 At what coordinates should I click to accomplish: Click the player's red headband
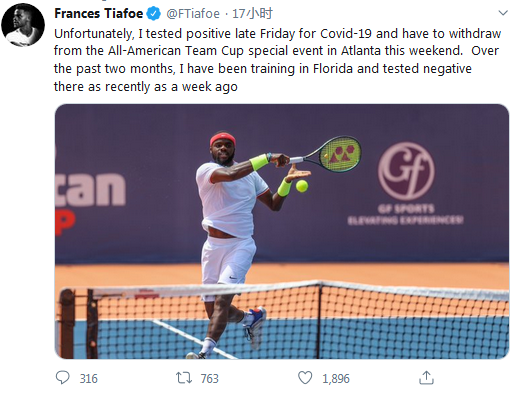(222, 138)
